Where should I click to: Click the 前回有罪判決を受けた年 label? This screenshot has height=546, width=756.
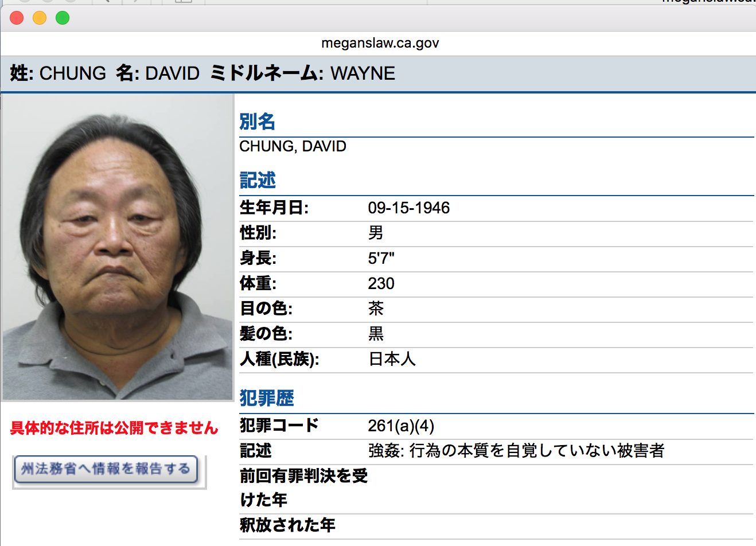[303, 488]
